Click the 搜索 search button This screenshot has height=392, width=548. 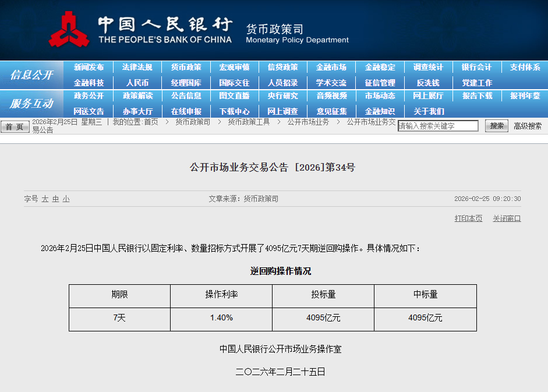tap(497, 126)
